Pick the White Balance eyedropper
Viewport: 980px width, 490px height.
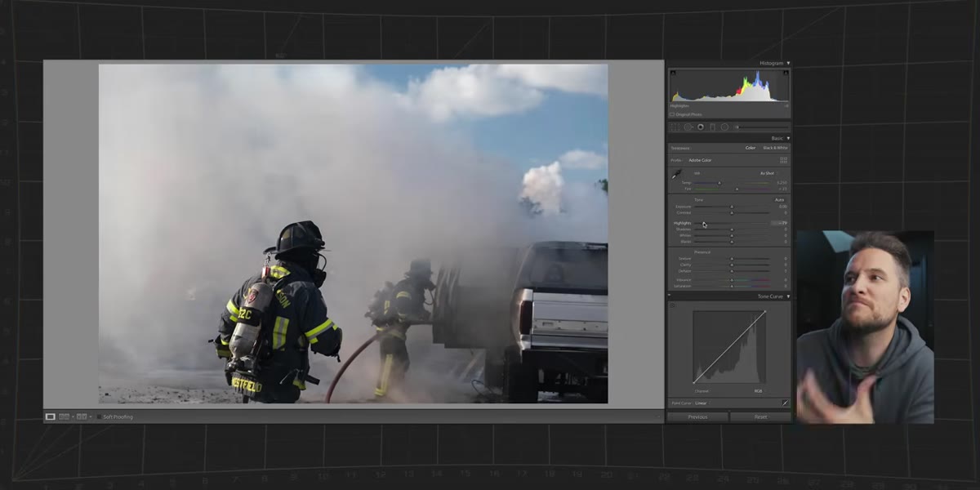pyautogui.click(x=676, y=175)
